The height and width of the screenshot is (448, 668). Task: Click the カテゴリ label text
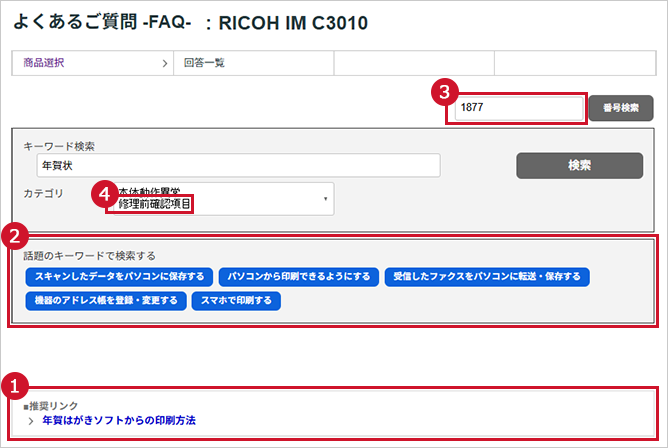[x=43, y=193]
